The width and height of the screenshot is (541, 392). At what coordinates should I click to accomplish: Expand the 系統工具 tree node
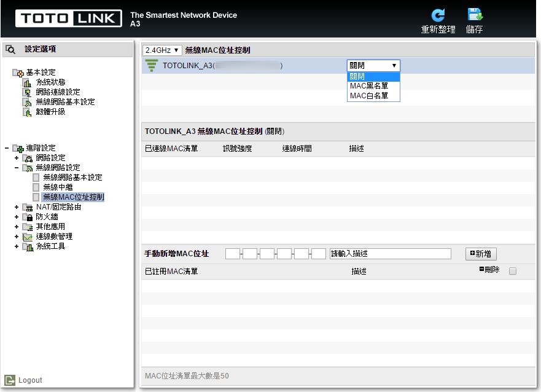tap(16, 247)
